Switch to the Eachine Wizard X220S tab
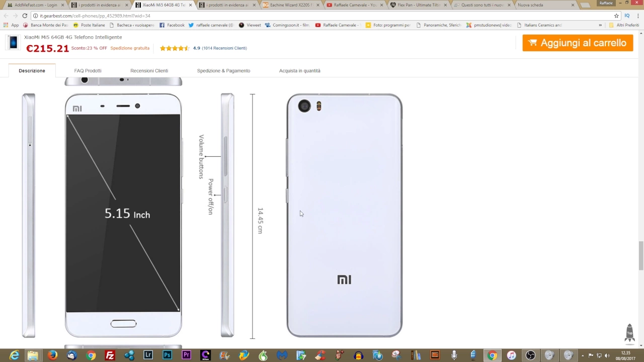 click(291, 5)
